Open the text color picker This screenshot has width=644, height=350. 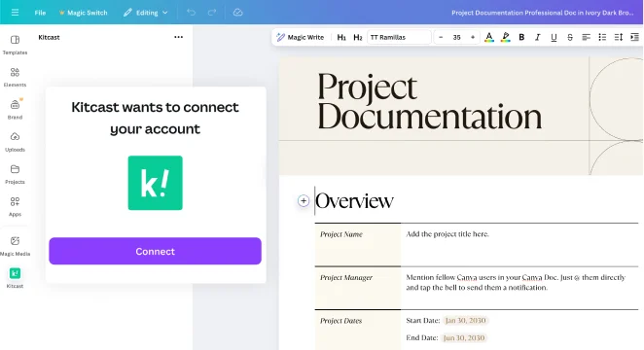489,37
